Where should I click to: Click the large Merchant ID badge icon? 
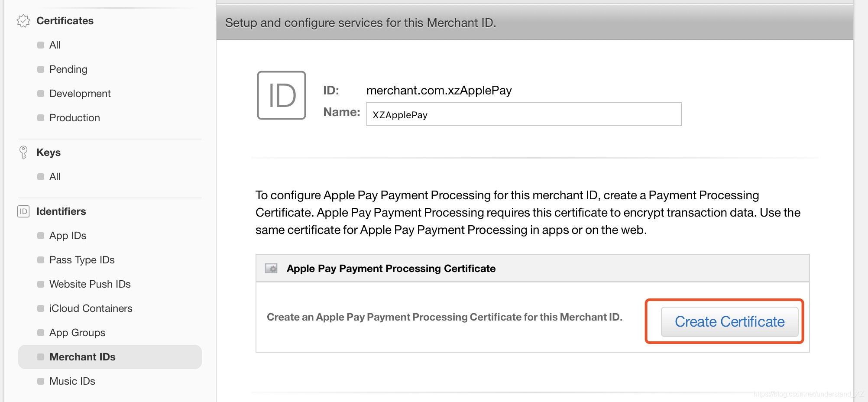(x=282, y=95)
